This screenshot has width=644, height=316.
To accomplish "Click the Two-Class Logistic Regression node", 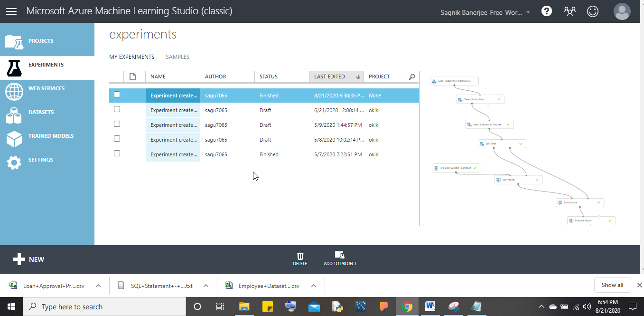I will 456,168.
